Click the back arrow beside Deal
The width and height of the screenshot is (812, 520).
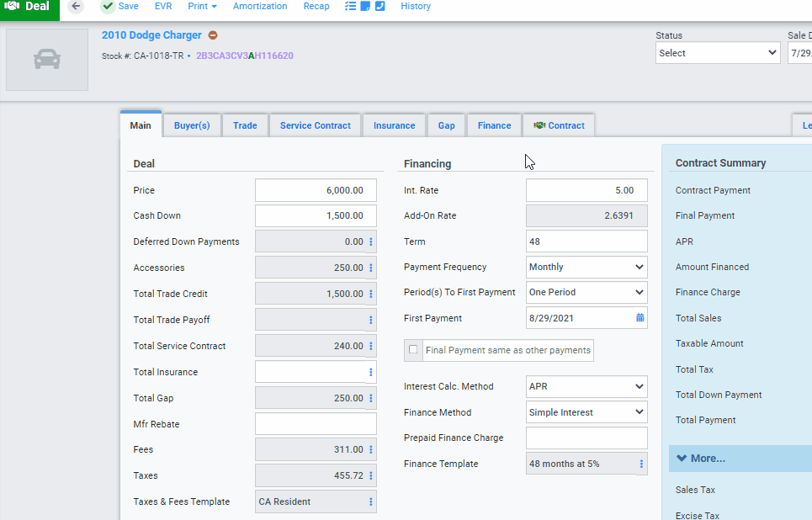point(75,6)
